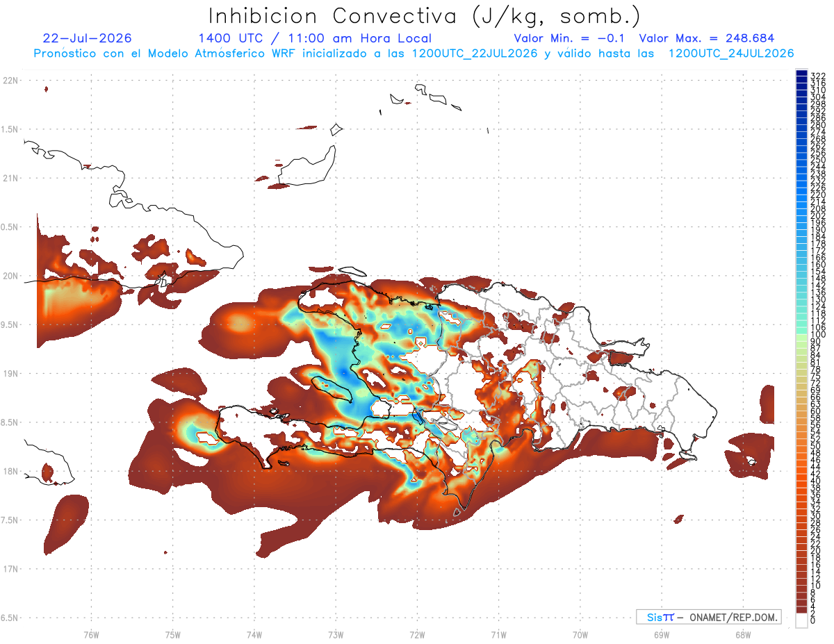Image resolution: width=834 pixels, height=644 pixels.
Task: Click the "100" value on the color scale
Action: click(818, 335)
